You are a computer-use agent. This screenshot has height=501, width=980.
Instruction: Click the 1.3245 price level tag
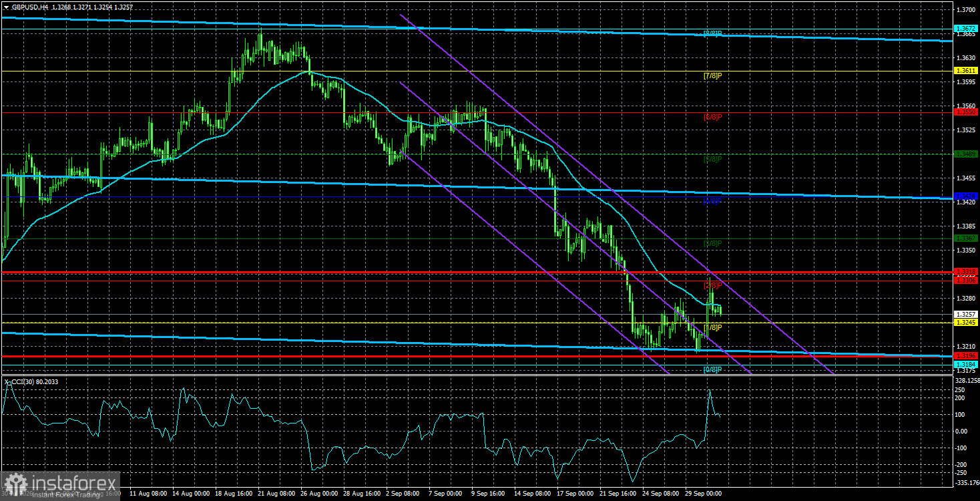[966, 323]
